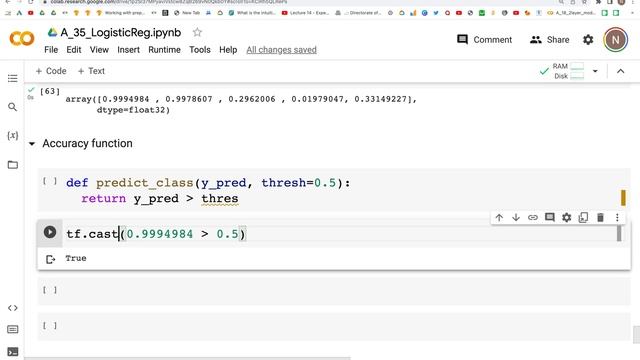Open the View menu
Image resolution: width=640 pixels, height=360 pixels.
99,50
